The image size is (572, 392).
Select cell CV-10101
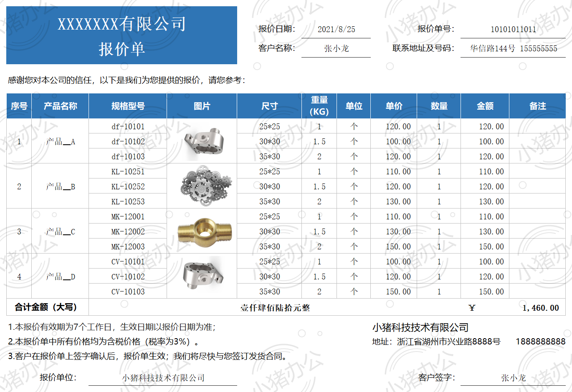pyautogui.click(x=128, y=261)
